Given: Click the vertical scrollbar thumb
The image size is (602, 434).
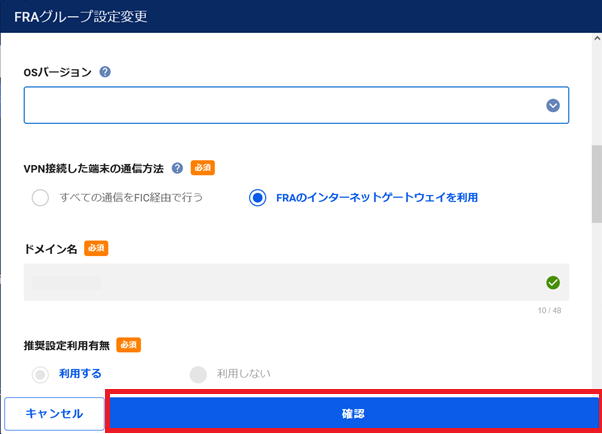Looking at the screenshot, I should (597, 184).
